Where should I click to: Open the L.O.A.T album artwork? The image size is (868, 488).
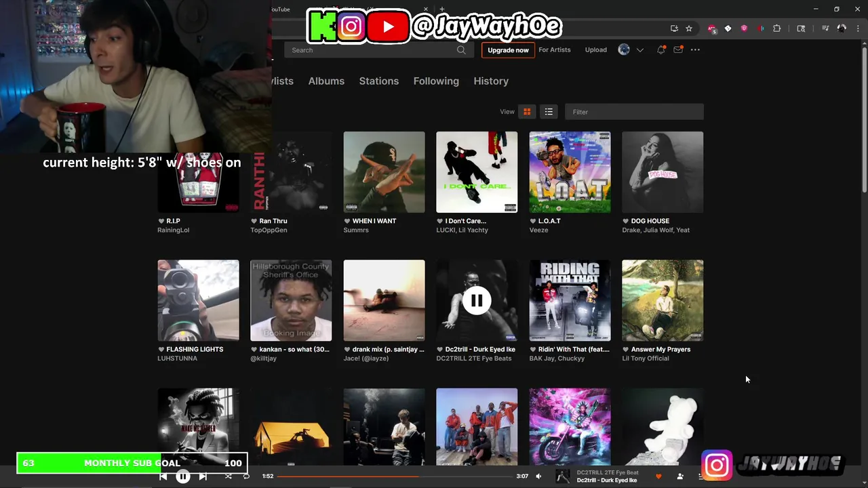pos(570,172)
